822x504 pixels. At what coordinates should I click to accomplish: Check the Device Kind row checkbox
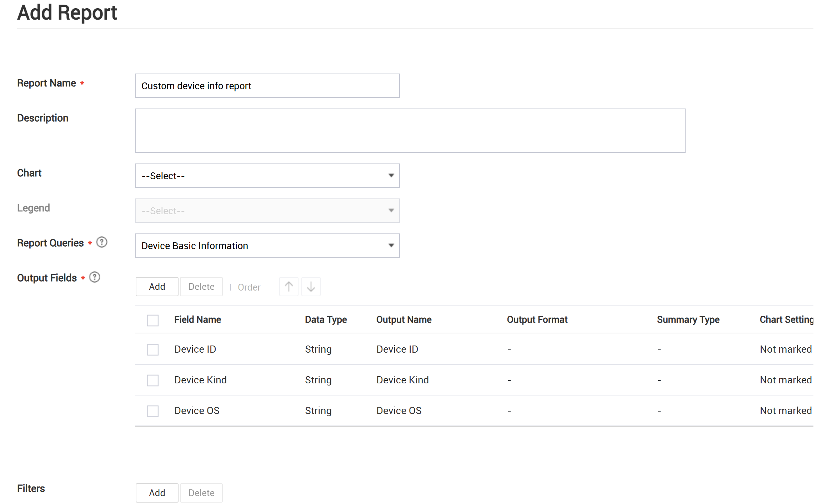pyautogui.click(x=152, y=380)
